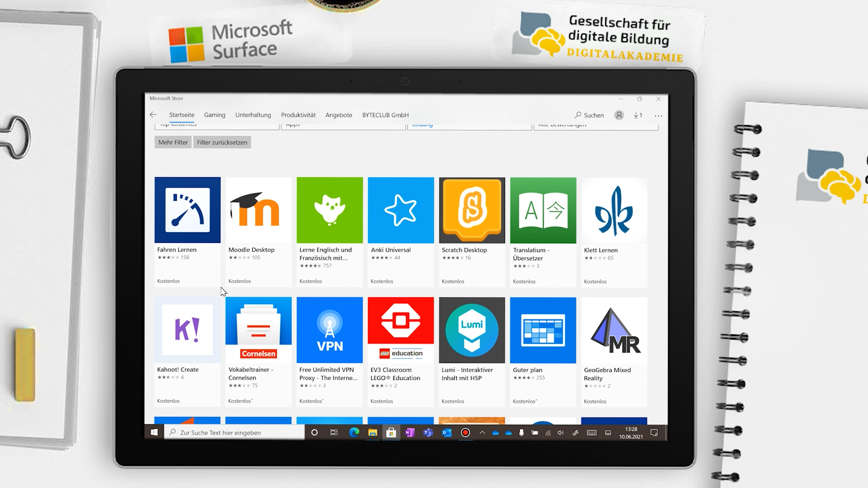Click the Filter zurücksetzen button

(222, 142)
